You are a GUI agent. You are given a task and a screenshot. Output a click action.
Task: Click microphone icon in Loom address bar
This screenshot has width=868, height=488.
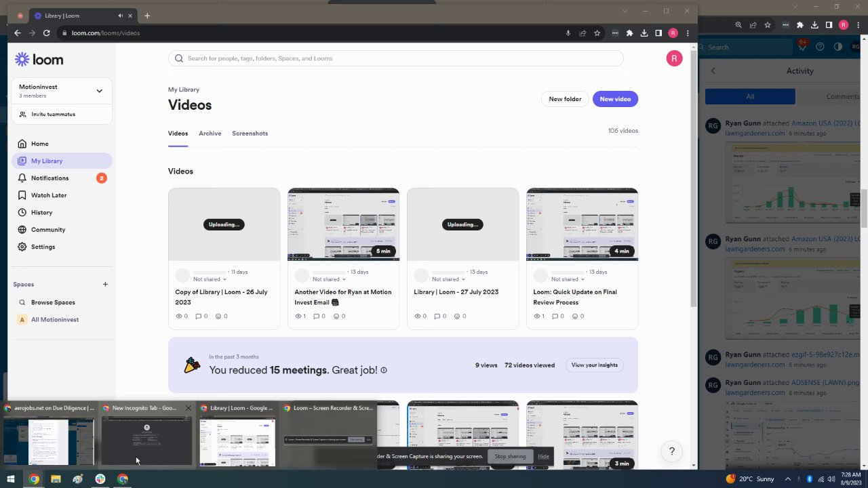(x=568, y=33)
